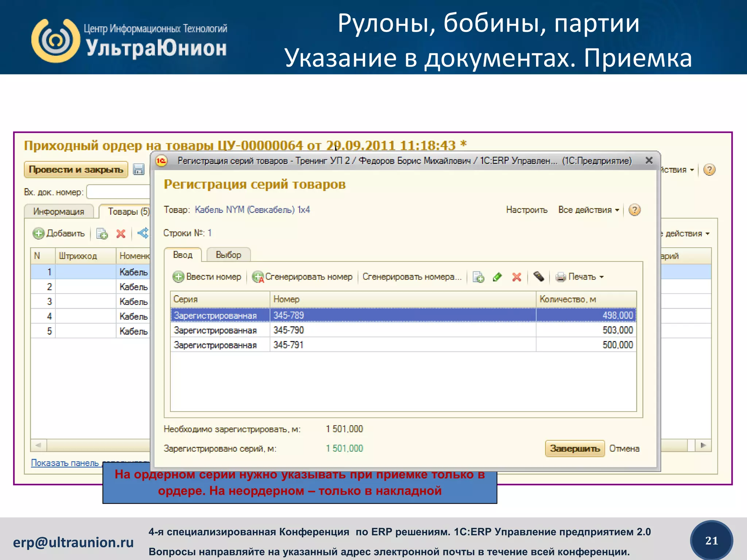The height and width of the screenshot is (560, 747).
Task: Click the copy series icon in the dialog toolbar
Action: 478,277
